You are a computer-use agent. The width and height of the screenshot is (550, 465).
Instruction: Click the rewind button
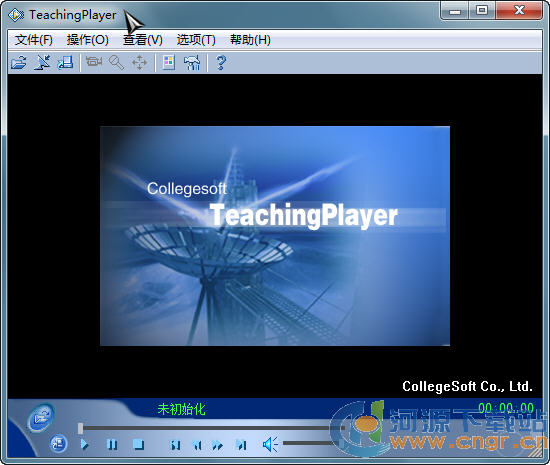tap(197, 445)
